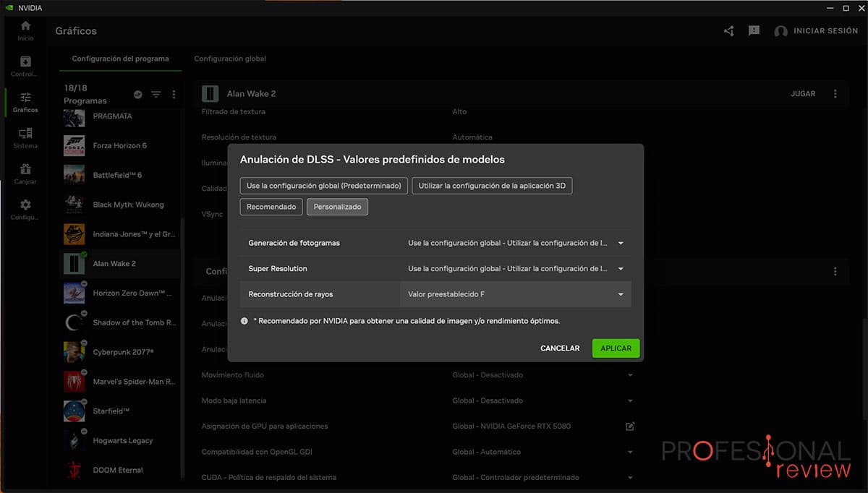Open the program list three-dot menu
Screen dimensions: 868x493
[x=174, y=95]
